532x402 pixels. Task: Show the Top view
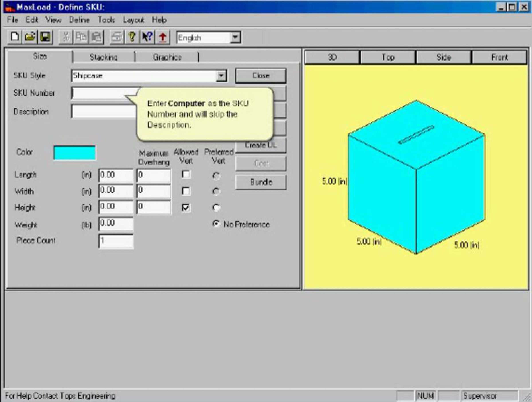pyautogui.click(x=388, y=57)
